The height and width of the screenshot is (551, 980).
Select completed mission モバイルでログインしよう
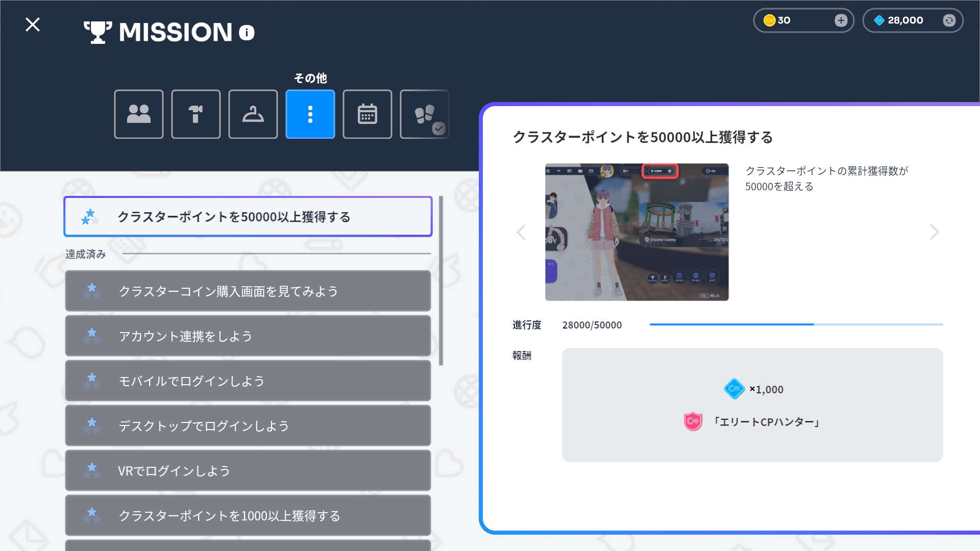click(248, 381)
